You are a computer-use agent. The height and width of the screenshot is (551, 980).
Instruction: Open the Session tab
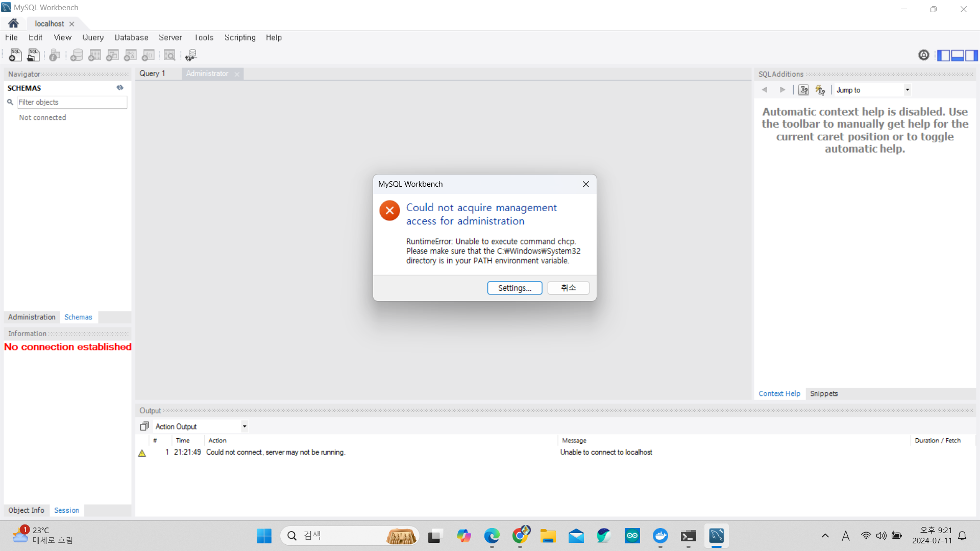[67, 510]
